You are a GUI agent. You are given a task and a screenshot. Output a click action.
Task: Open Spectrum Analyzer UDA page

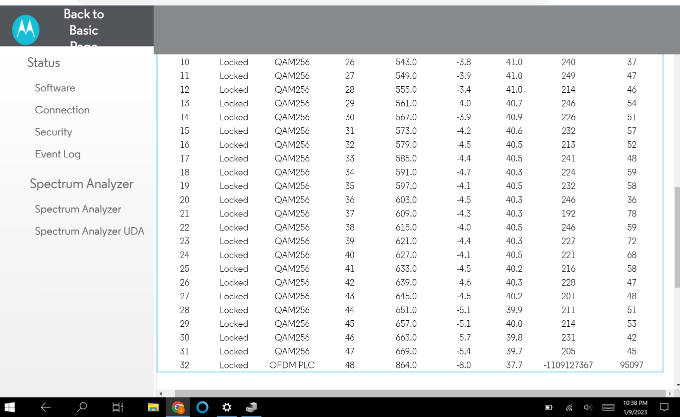pyautogui.click(x=89, y=231)
